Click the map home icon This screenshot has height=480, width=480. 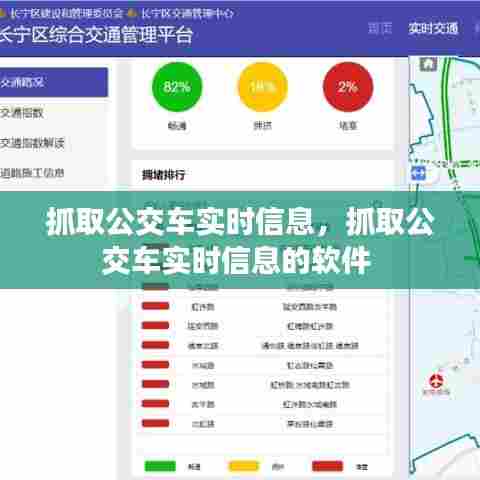(428, 64)
